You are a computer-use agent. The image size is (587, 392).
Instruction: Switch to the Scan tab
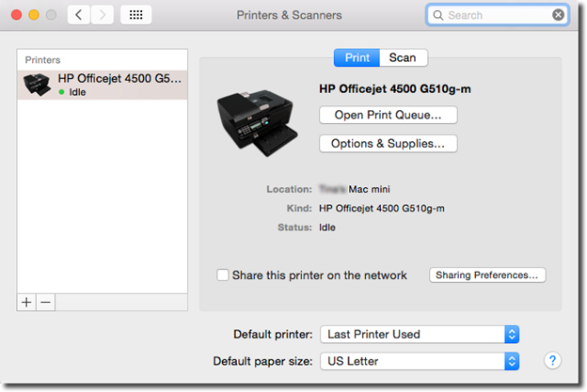pos(404,57)
